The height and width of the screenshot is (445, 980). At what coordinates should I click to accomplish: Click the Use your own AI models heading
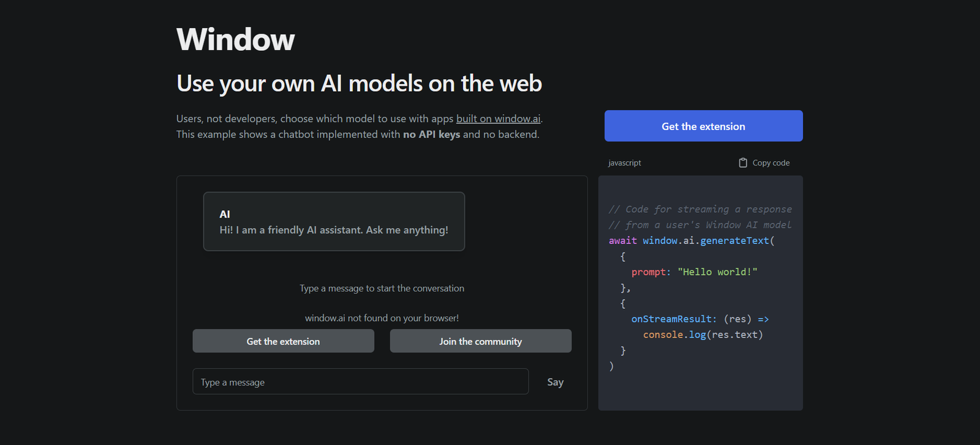coord(359,83)
